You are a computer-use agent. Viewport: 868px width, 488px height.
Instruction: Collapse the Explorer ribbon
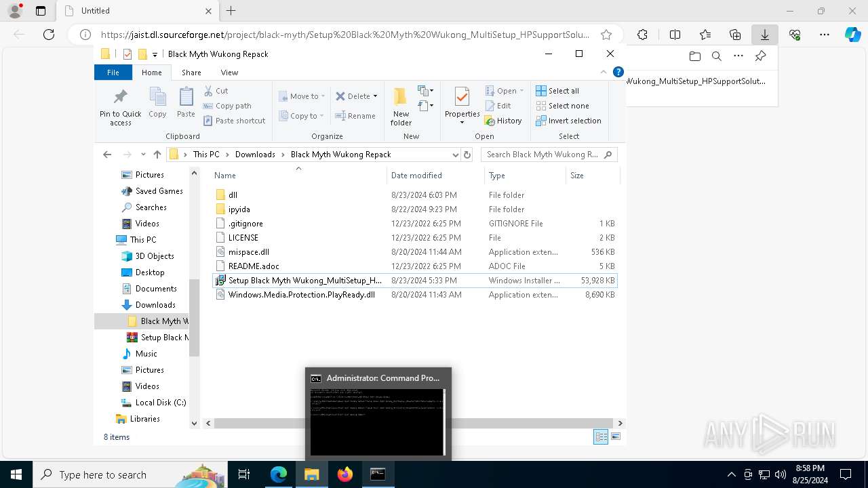[604, 72]
